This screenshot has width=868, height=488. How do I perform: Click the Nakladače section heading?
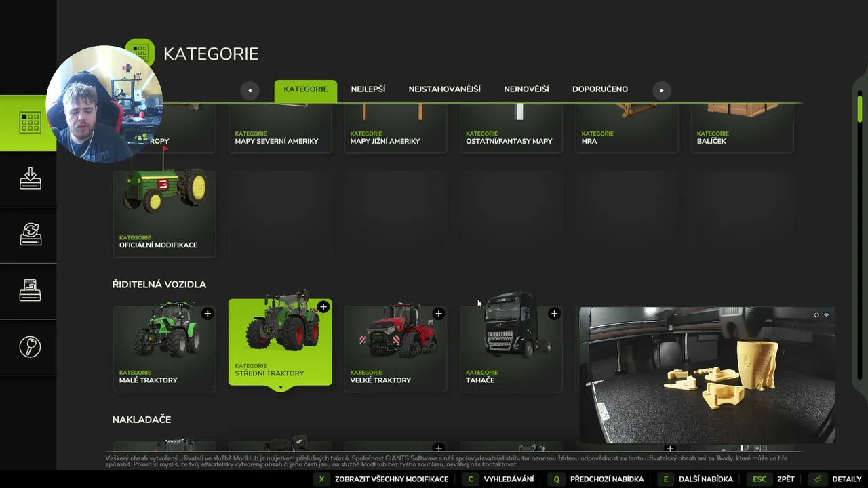(142, 420)
